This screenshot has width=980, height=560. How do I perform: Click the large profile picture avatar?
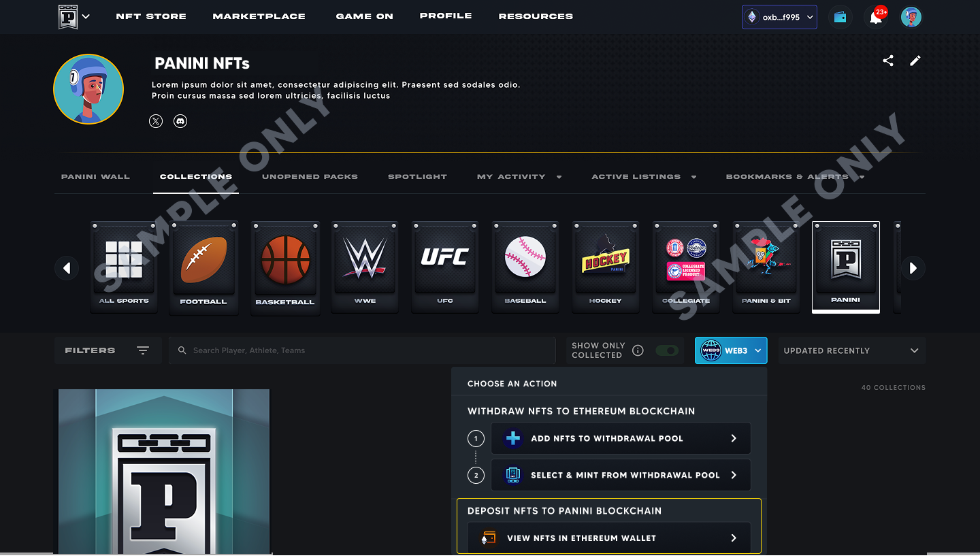pyautogui.click(x=88, y=89)
